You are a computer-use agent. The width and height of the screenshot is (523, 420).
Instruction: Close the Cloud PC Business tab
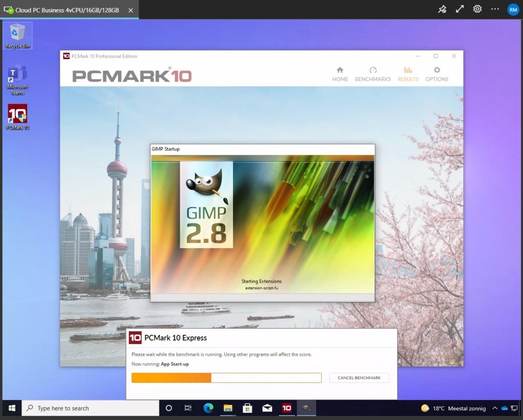131,10
